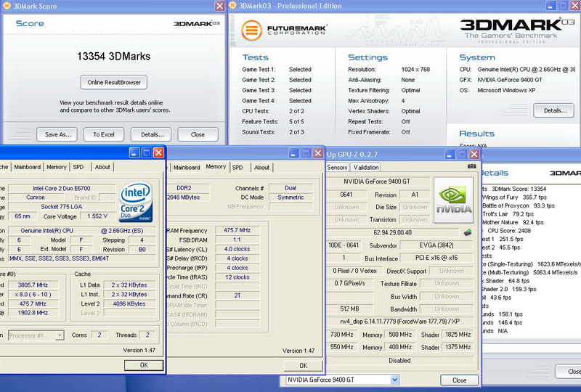Click the Intel Core 2 Duo E6700 name field
Viewport: 581px width, 392px height.
coord(62,188)
